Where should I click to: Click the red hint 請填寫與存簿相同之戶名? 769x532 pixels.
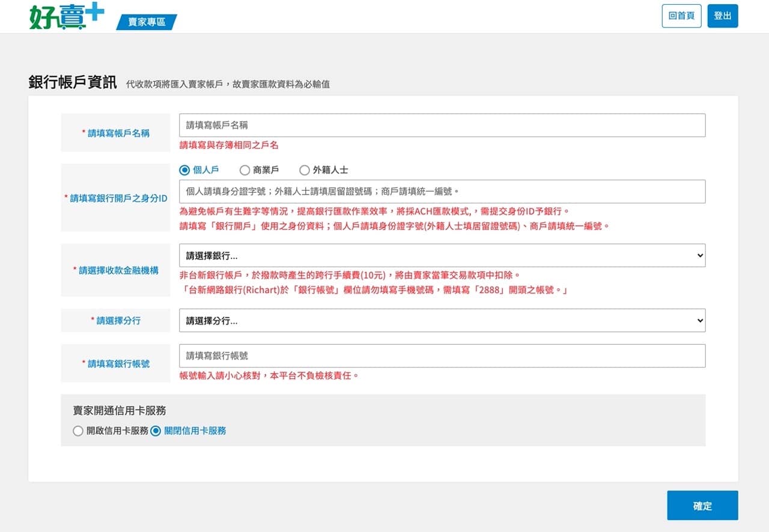coord(229,145)
